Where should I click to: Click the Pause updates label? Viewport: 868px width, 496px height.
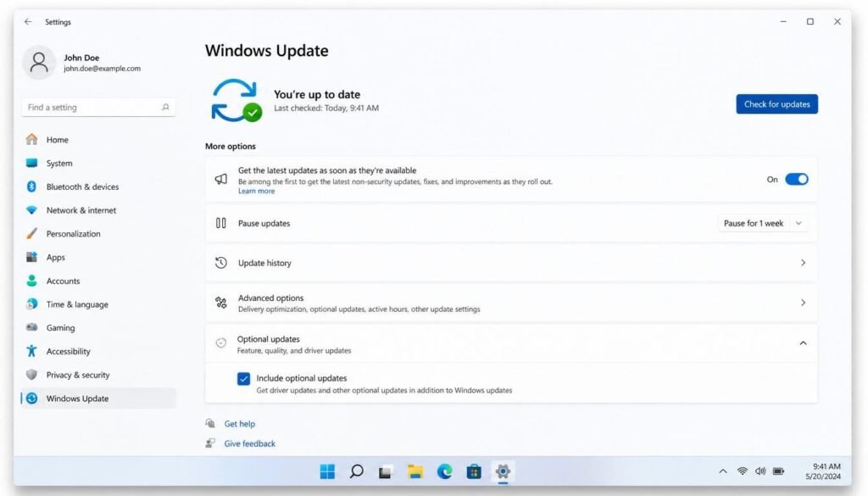click(264, 223)
